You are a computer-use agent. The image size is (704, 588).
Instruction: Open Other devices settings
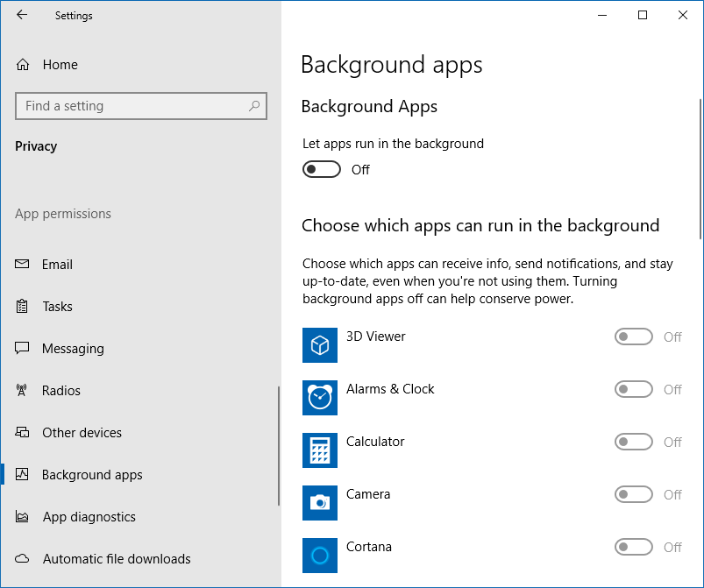click(x=82, y=433)
